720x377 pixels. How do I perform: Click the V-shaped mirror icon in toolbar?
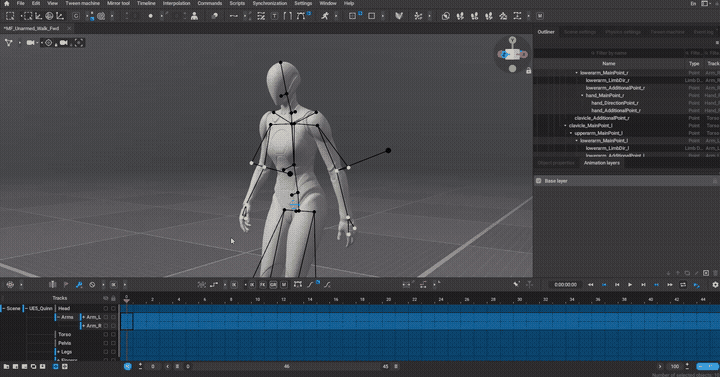[399, 16]
